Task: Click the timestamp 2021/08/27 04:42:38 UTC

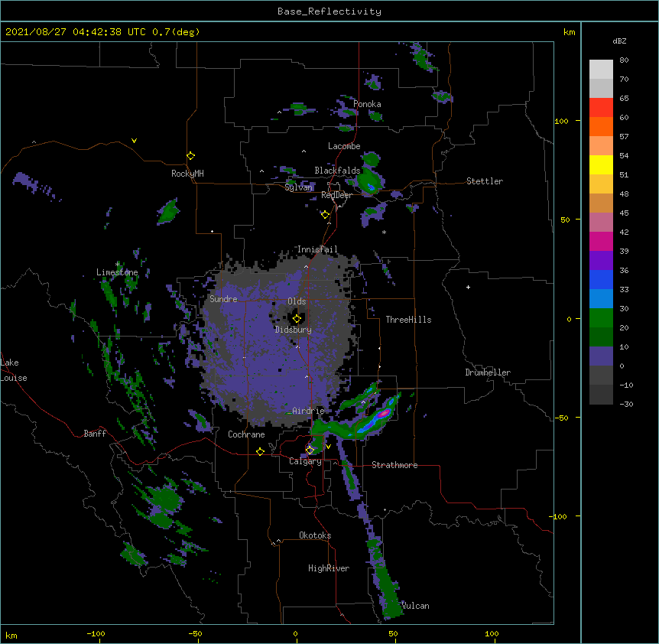Action: [76, 32]
